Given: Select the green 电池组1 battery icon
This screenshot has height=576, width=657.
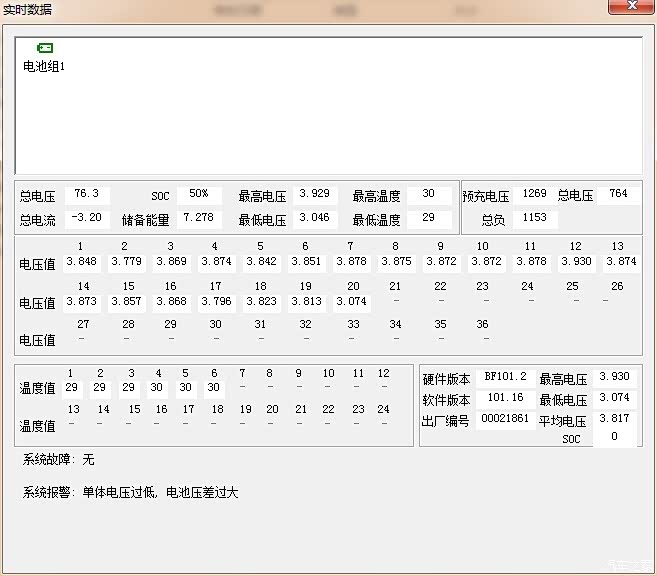Looking at the screenshot, I should coord(45,48).
